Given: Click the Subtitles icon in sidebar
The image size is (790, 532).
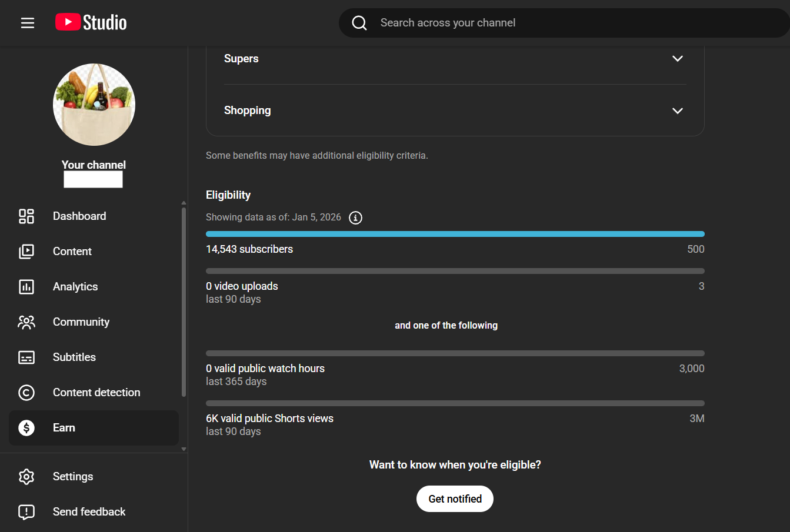Looking at the screenshot, I should [26, 357].
